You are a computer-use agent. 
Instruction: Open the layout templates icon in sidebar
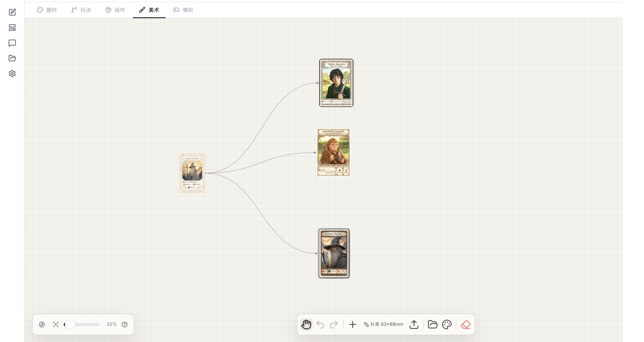click(12, 28)
